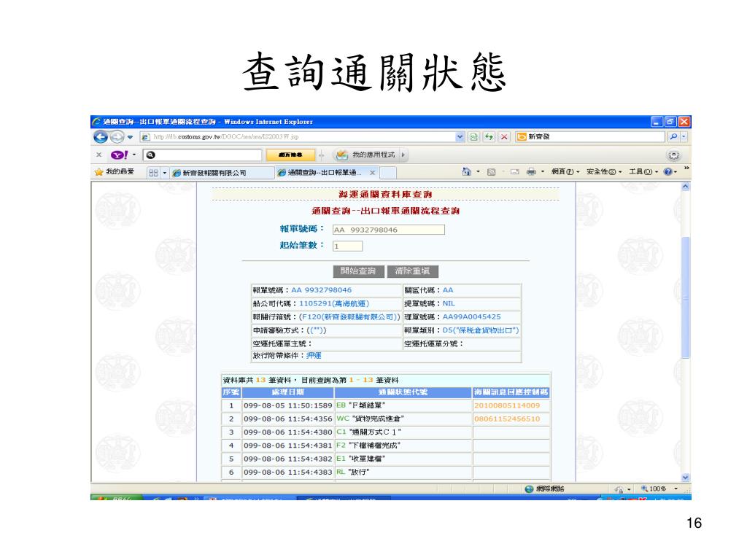Open a new blank tab
747x560 pixels.
tap(388, 172)
